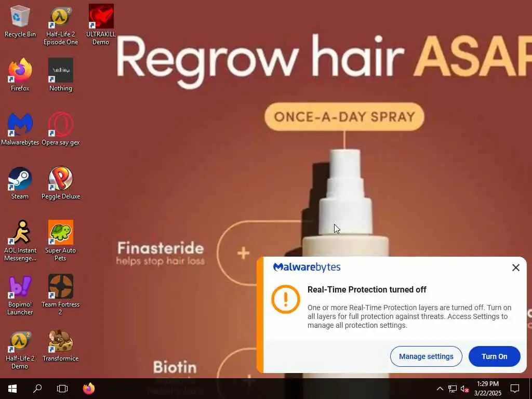Show hidden system tray icons
532x399 pixels.
tap(440, 389)
